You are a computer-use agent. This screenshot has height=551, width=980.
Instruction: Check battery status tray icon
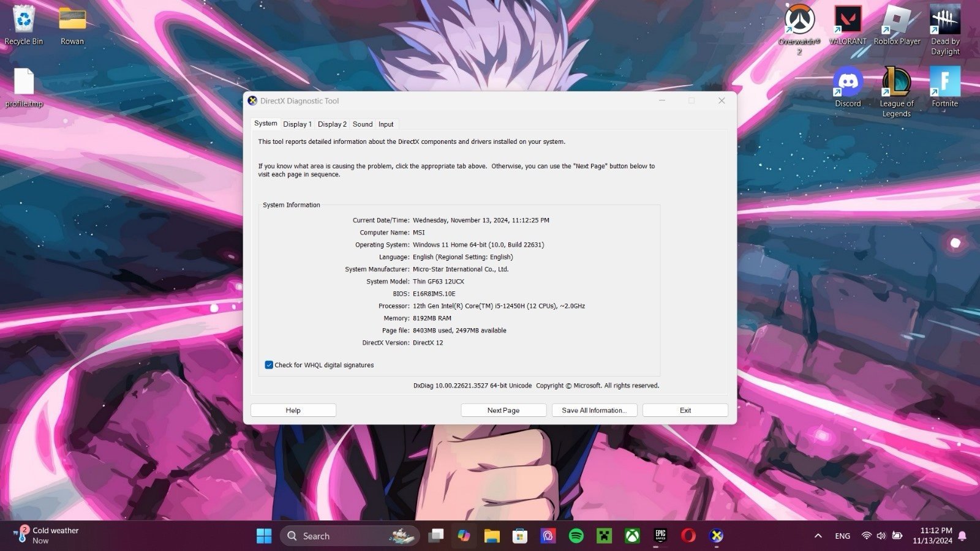pyautogui.click(x=897, y=536)
